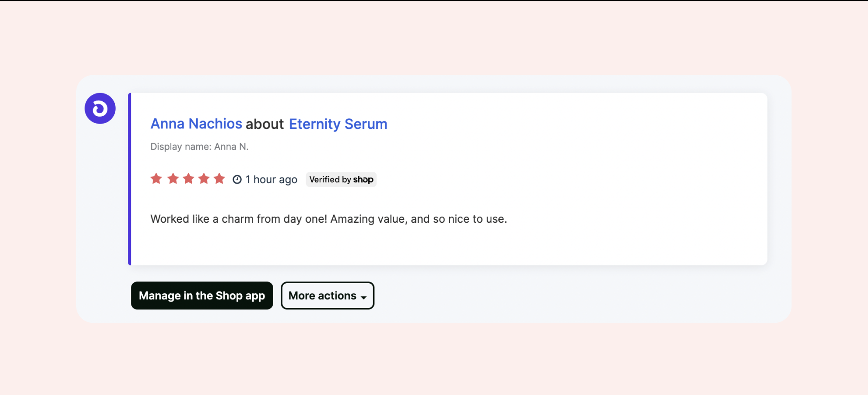This screenshot has height=395, width=868.
Task: Click the purple swirl app avatar icon
Action: 100,108
